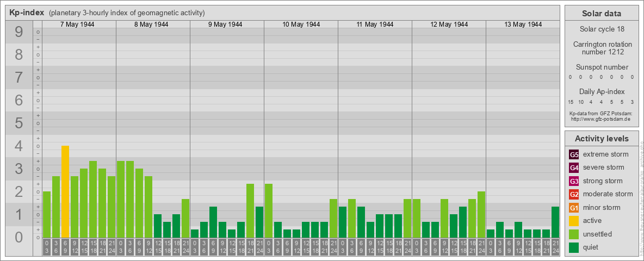
Task: Click the unsettled legend label
Action: pyautogui.click(x=598, y=234)
